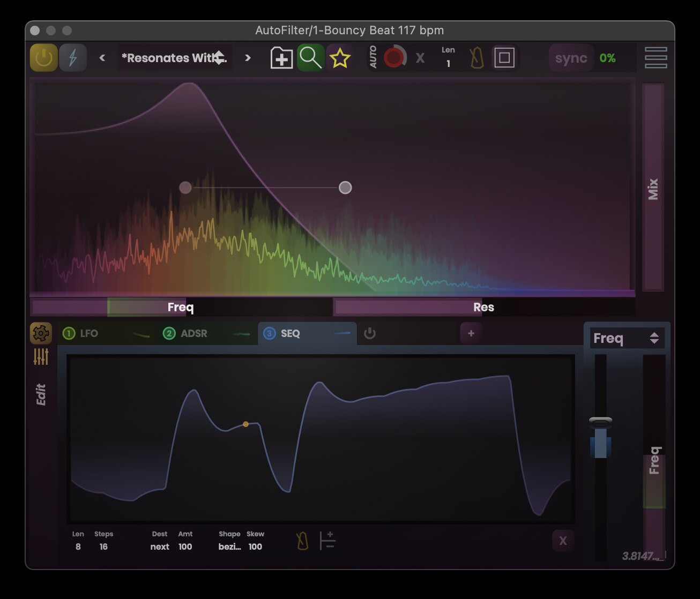Viewport: 700px width, 599px height.
Task: Open the preset name dropdown
Action: [174, 57]
